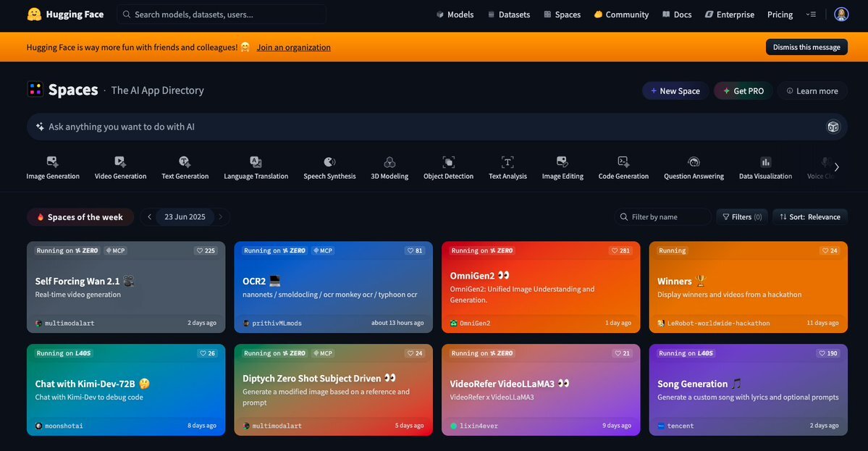
Task: Click the like heart on the Chat with Kimi-Dev-72B card
Action: [203, 353]
